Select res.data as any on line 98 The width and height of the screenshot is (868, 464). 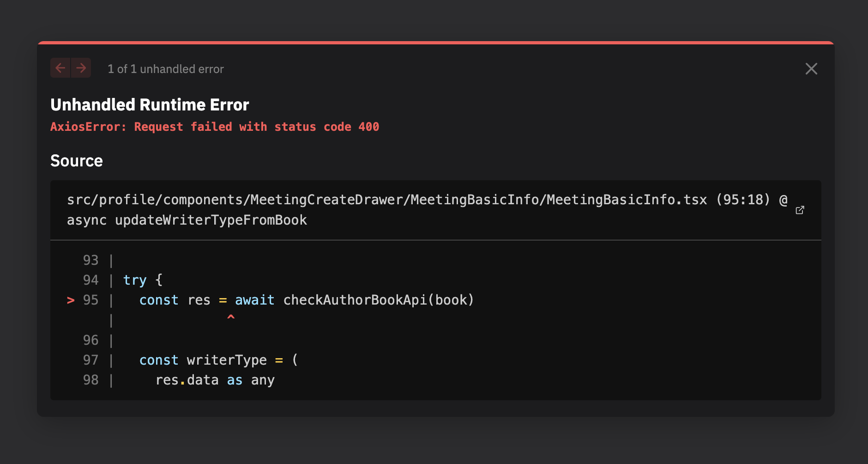pos(215,380)
